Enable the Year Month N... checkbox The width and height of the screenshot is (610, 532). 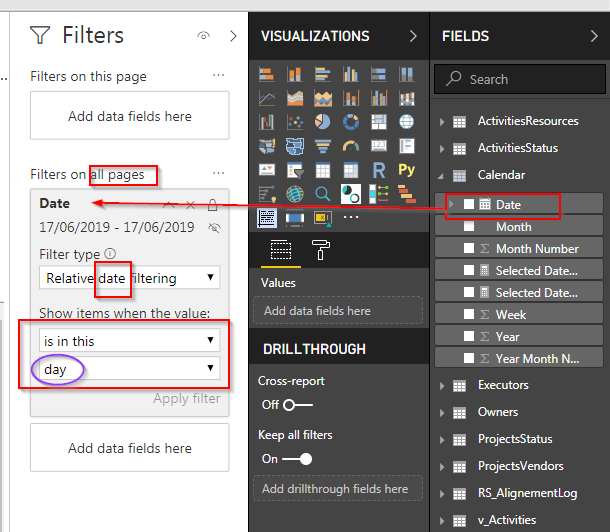pos(469,358)
